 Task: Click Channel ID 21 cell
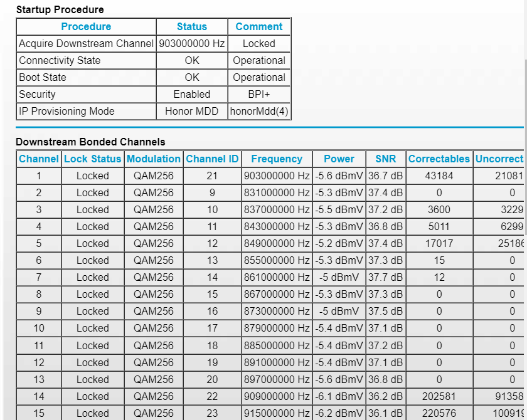(212, 176)
